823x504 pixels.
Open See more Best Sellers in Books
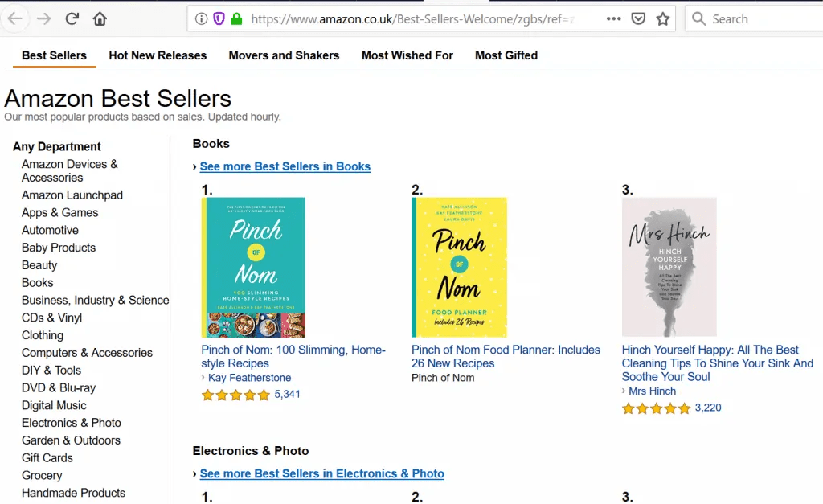tap(285, 166)
